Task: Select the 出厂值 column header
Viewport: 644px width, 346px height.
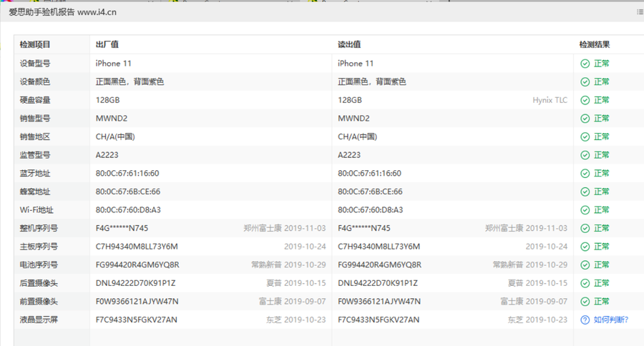Action: click(107, 44)
